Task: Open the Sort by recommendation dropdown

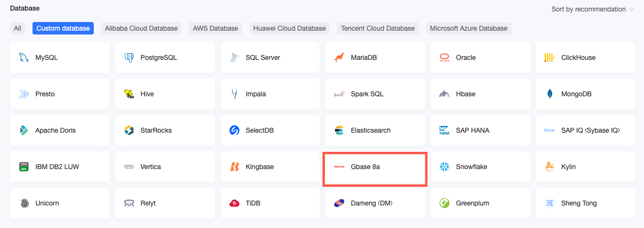Action: [588, 9]
